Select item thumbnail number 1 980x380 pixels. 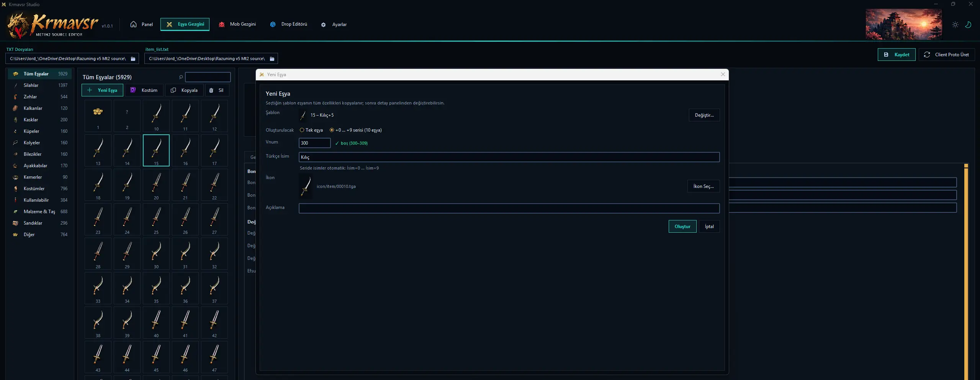(x=98, y=116)
